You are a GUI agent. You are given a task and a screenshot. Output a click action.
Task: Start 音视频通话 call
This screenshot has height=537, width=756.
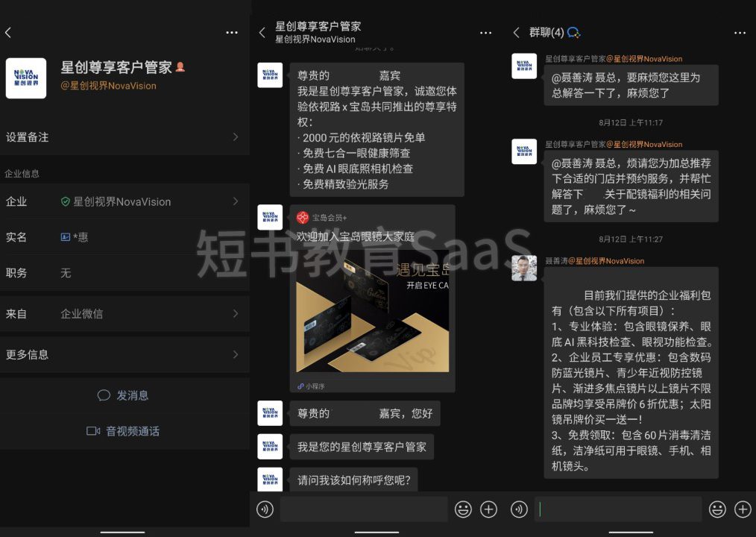click(x=125, y=431)
